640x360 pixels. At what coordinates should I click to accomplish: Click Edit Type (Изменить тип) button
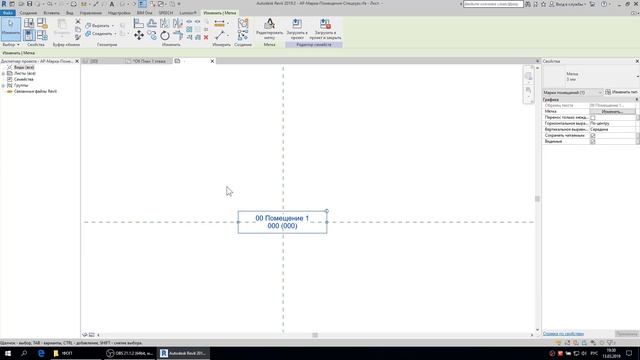click(622, 92)
